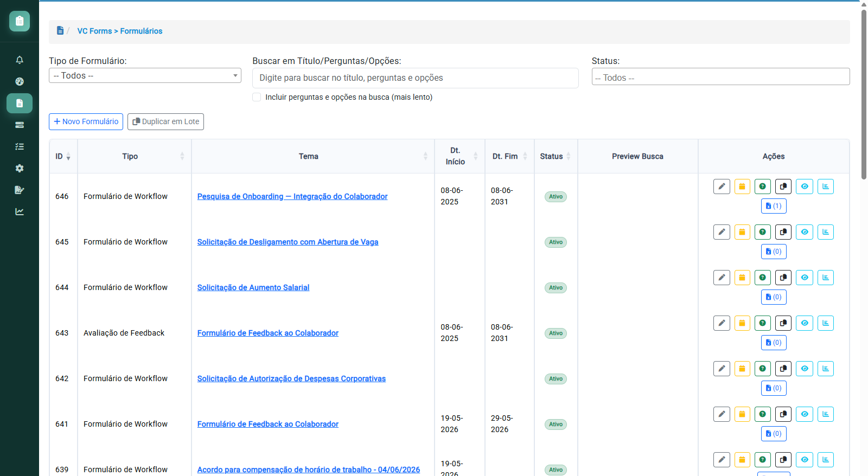Open the server stack icon in sidebar
The height and width of the screenshot is (476, 868).
coord(20,125)
